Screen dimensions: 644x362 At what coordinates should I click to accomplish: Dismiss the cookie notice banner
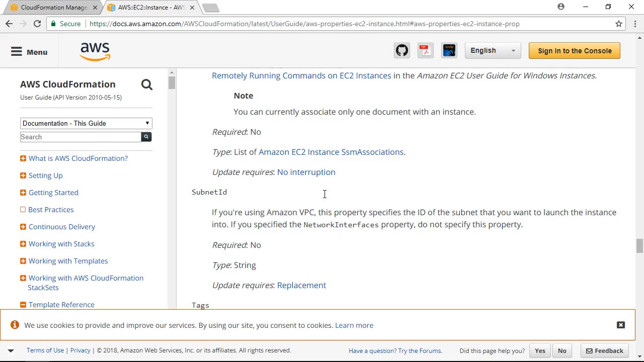(x=621, y=325)
